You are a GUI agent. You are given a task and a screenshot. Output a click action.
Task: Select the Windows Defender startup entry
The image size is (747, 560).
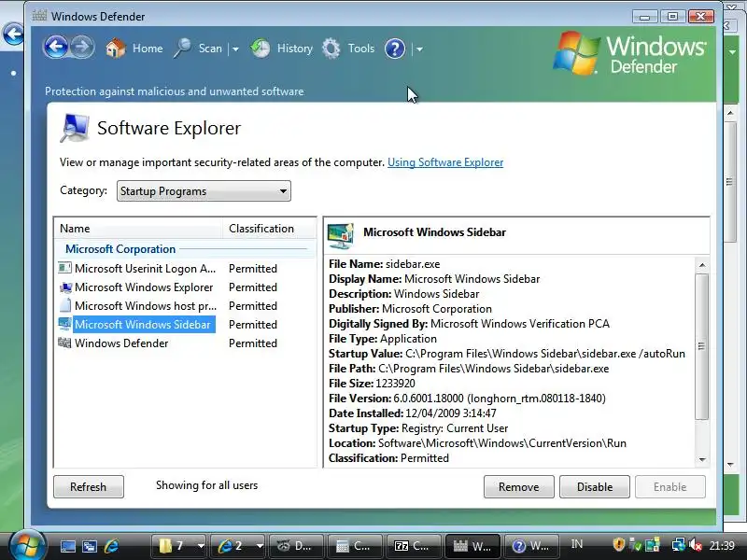(x=121, y=343)
